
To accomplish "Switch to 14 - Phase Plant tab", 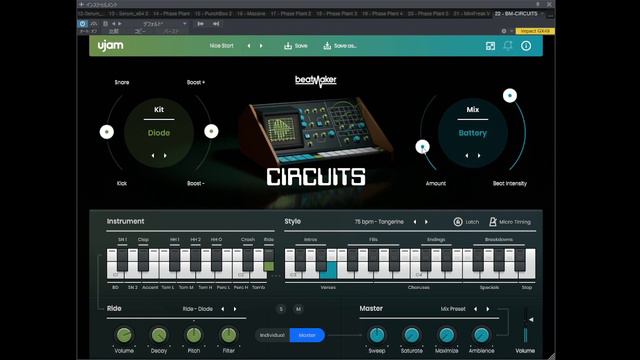I will pos(171,13).
